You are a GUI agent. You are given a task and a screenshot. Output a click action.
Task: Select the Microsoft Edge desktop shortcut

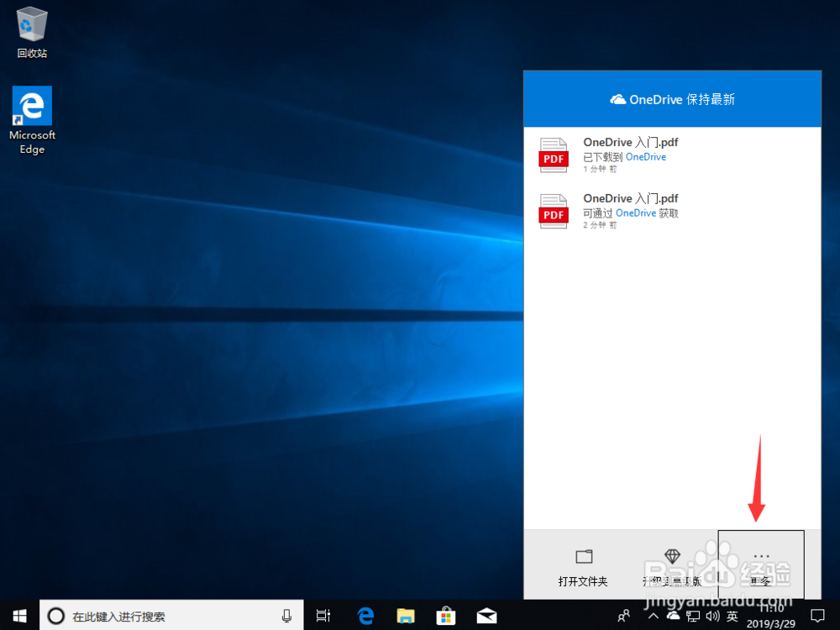(x=32, y=120)
